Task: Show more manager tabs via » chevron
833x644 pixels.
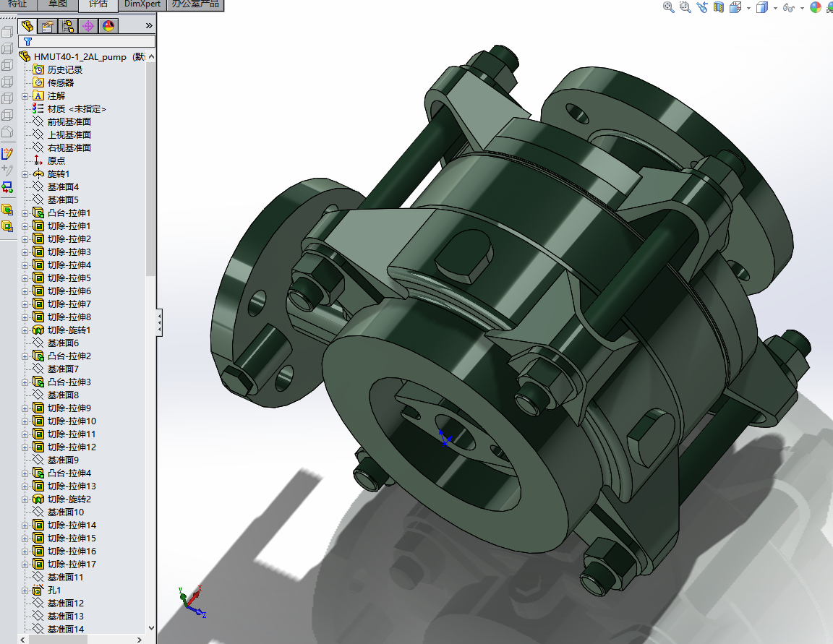Action: coord(149,25)
